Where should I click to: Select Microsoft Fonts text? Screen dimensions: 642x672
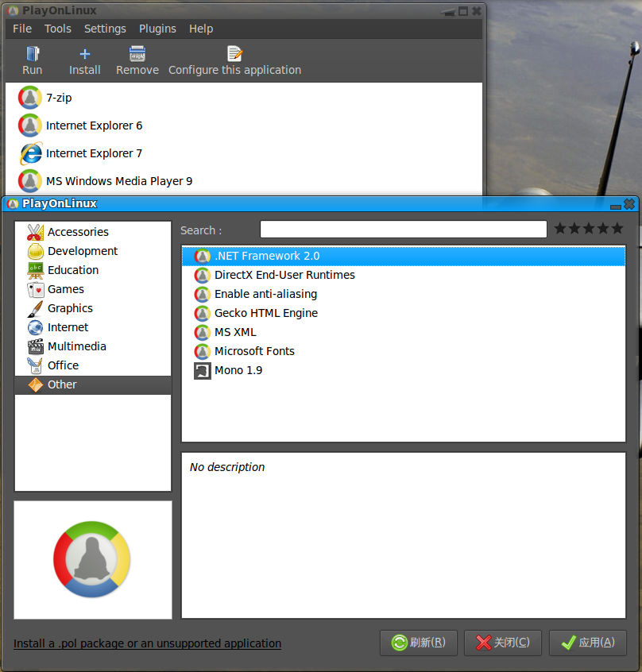click(x=254, y=351)
